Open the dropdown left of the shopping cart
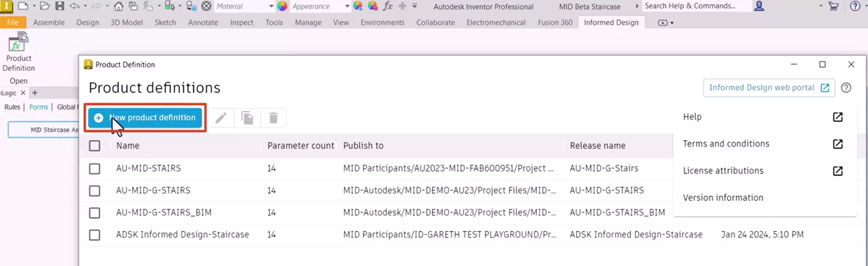The height and width of the screenshot is (266, 868). tap(821, 6)
